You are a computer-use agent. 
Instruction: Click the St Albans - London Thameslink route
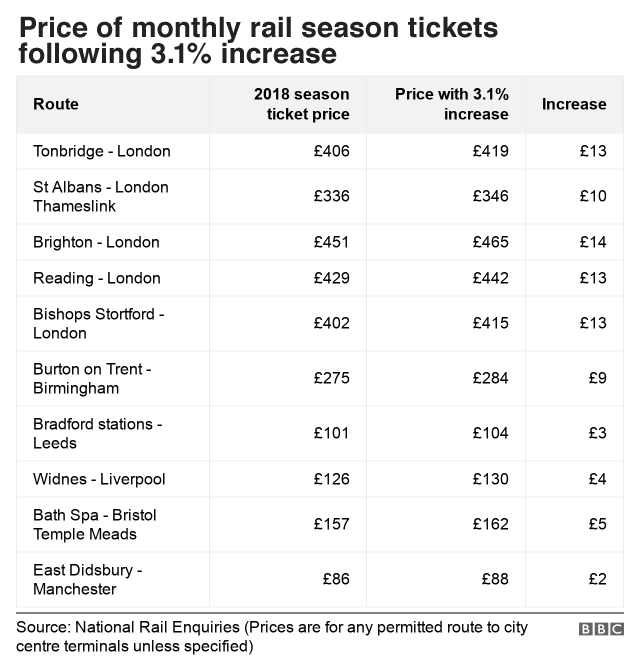[x=101, y=197]
